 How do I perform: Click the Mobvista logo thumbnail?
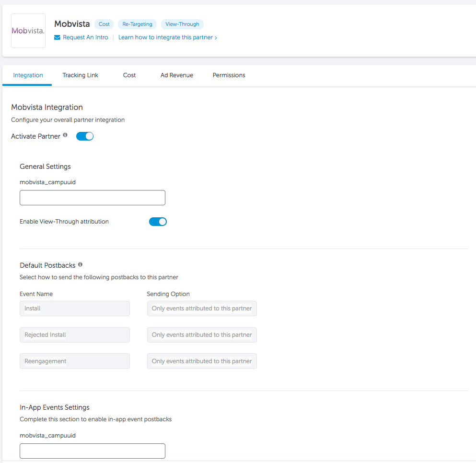pos(28,31)
